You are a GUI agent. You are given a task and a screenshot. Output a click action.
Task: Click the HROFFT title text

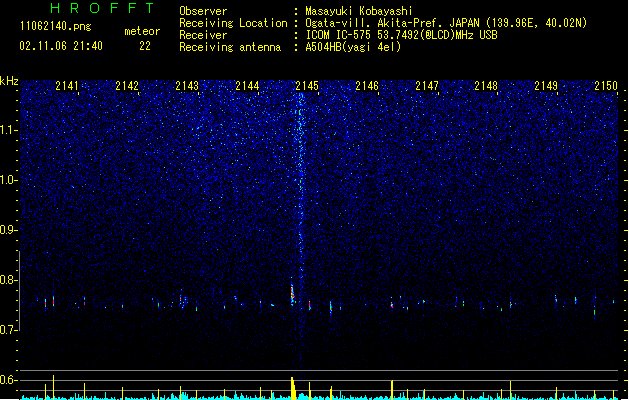pos(103,8)
